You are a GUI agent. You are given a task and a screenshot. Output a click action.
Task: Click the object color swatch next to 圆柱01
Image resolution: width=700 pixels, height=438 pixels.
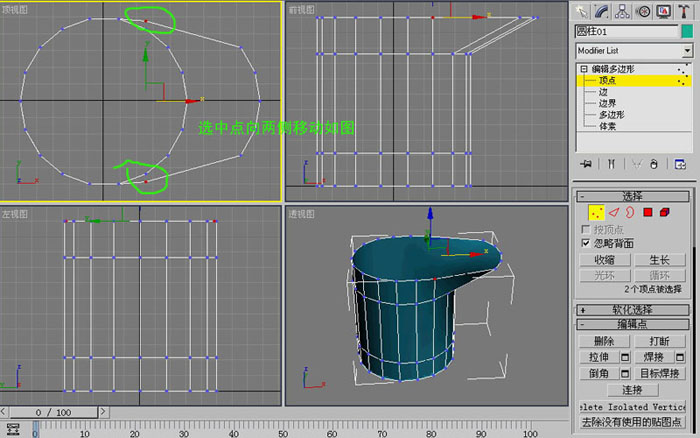click(x=687, y=31)
